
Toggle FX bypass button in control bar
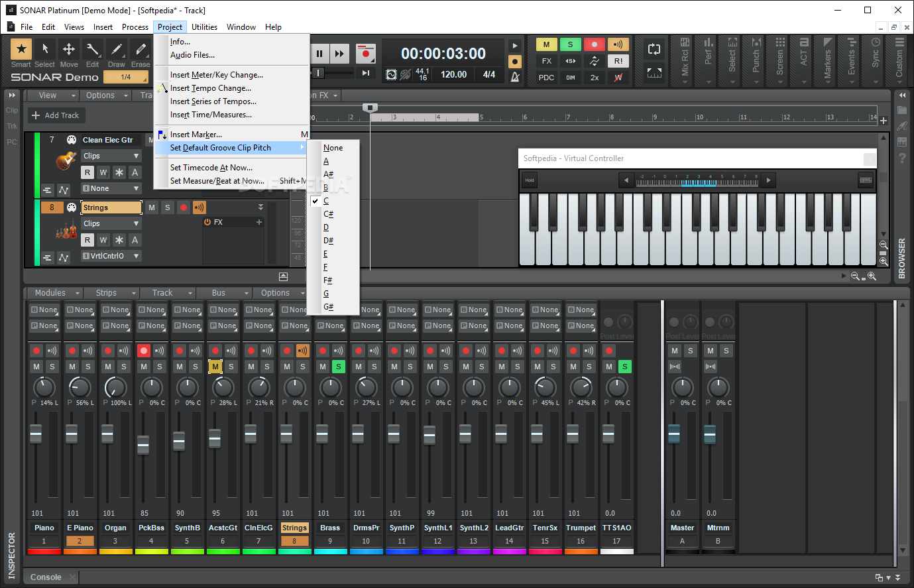point(547,61)
